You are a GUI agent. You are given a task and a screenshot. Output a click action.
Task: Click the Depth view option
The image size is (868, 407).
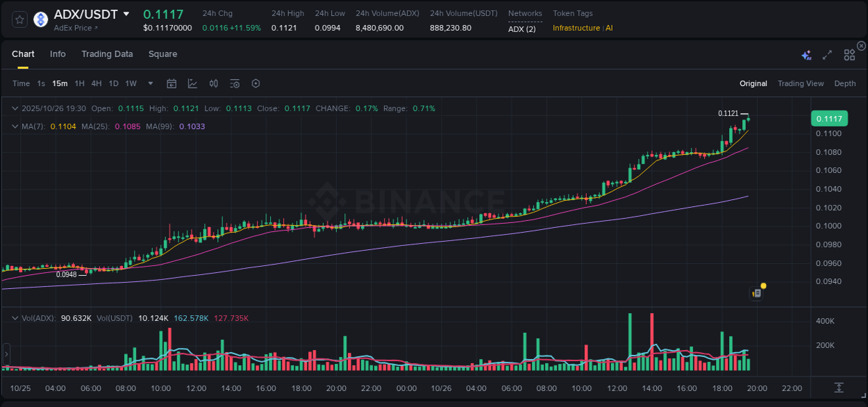pos(844,83)
